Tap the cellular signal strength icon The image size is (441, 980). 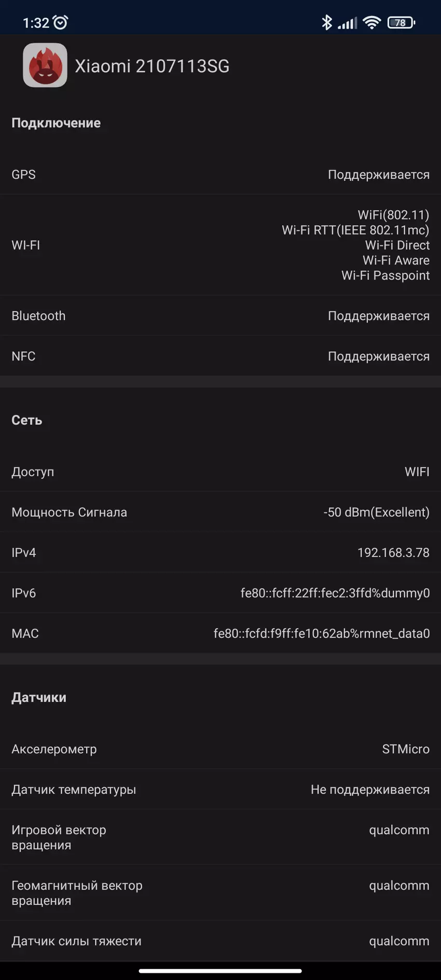(x=348, y=23)
